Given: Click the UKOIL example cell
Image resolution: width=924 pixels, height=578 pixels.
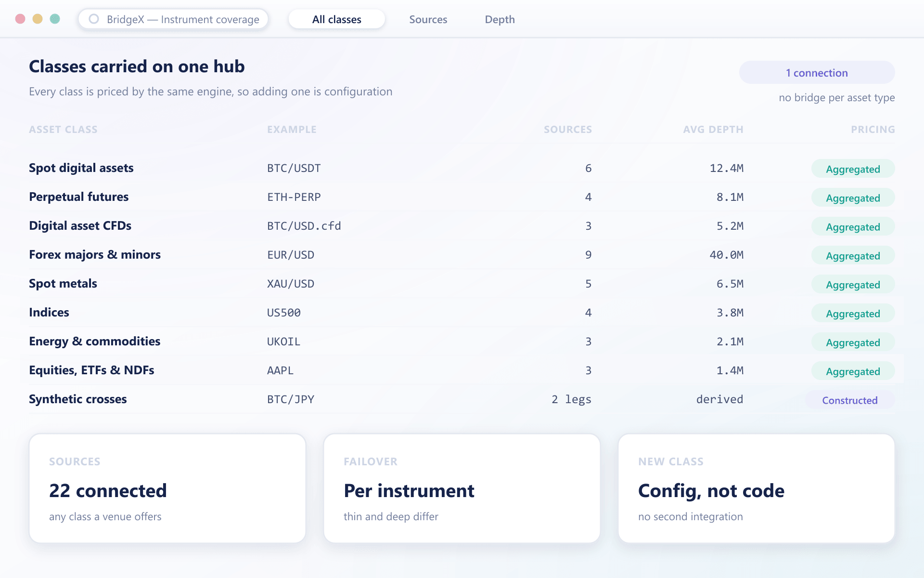Looking at the screenshot, I should point(284,342).
